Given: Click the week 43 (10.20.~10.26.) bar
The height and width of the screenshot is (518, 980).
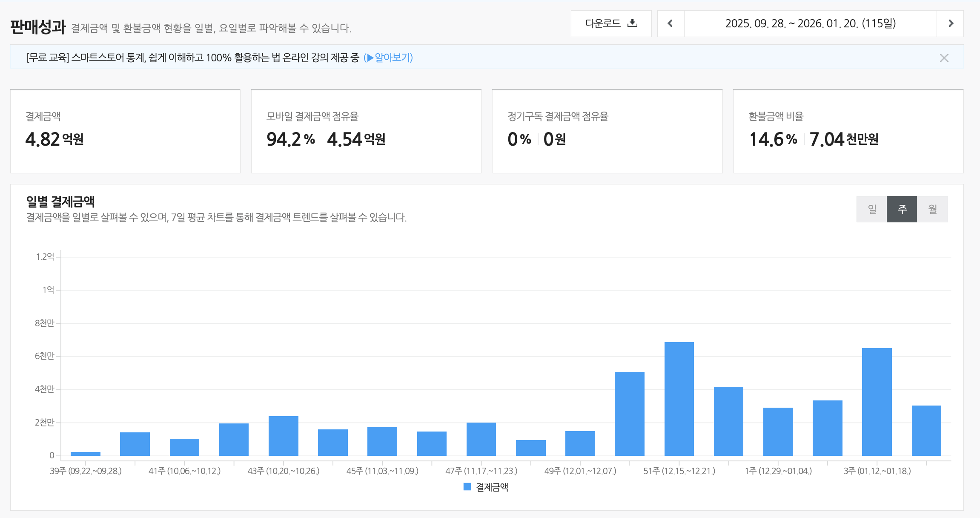Looking at the screenshot, I should click(x=283, y=436).
